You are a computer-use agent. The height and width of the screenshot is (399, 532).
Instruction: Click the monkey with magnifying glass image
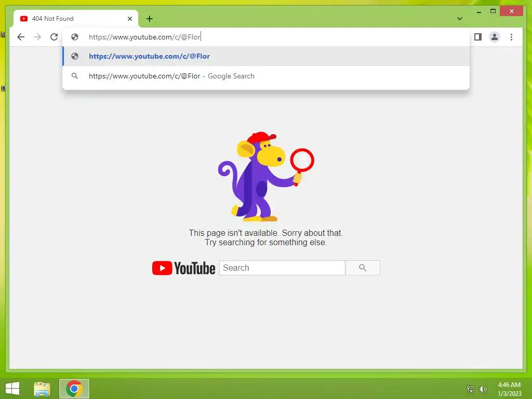click(266, 177)
